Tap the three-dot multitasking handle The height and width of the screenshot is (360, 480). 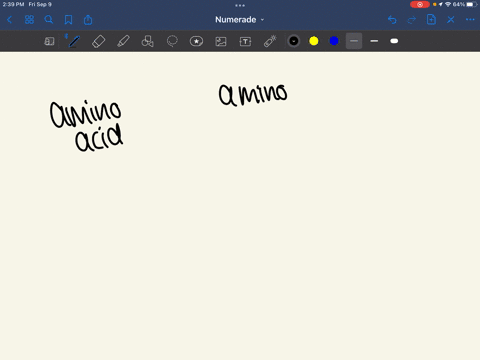(240, 5)
